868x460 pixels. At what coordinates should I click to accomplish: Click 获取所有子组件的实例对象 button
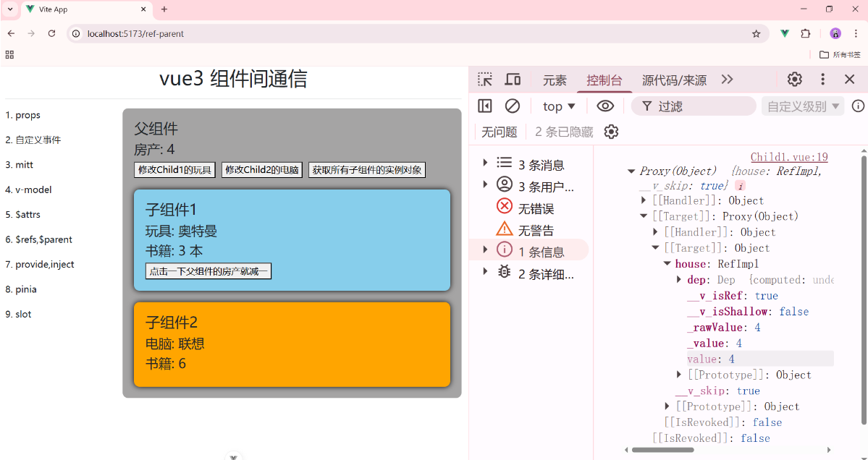pyautogui.click(x=367, y=170)
